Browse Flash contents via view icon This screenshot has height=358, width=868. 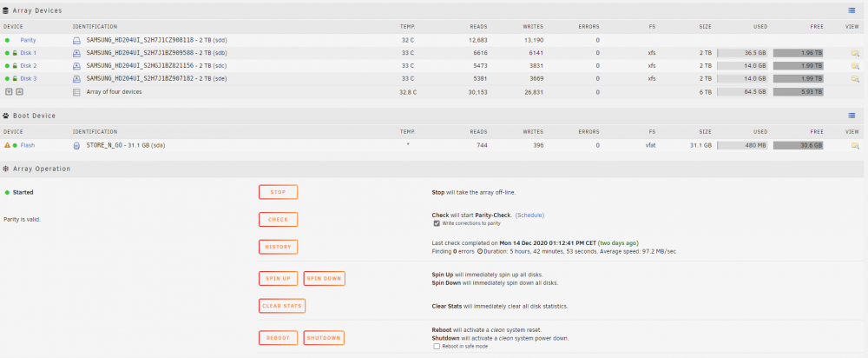pos(855,146)
